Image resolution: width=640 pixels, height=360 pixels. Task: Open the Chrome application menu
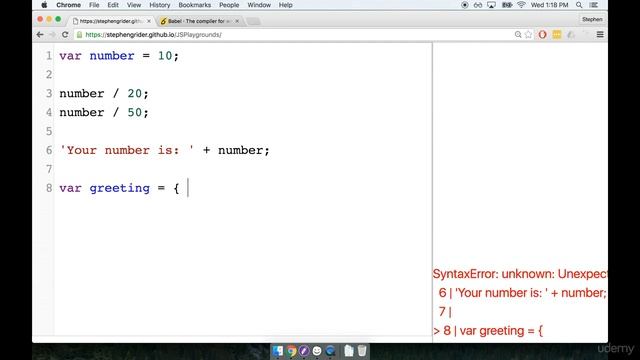tap(68, 5)
